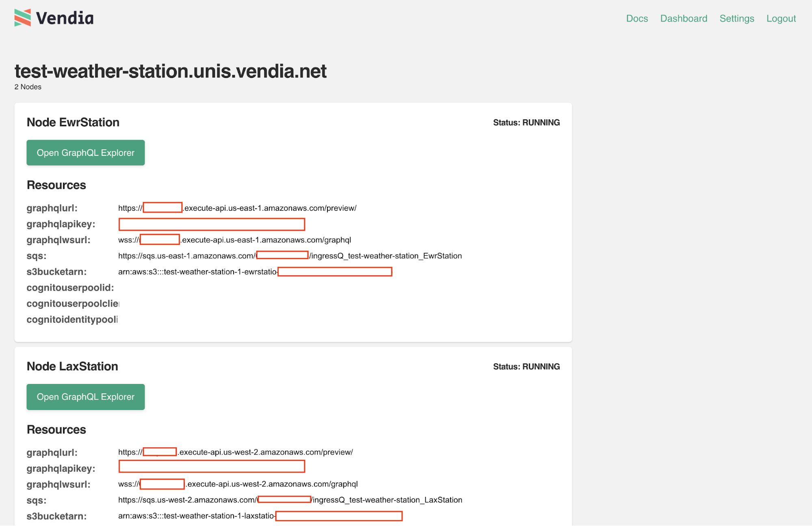This screenshot has width=812, height=526.
Task: Click the us-east-1 graphqlurl preview value
Action: click(237, 208)
